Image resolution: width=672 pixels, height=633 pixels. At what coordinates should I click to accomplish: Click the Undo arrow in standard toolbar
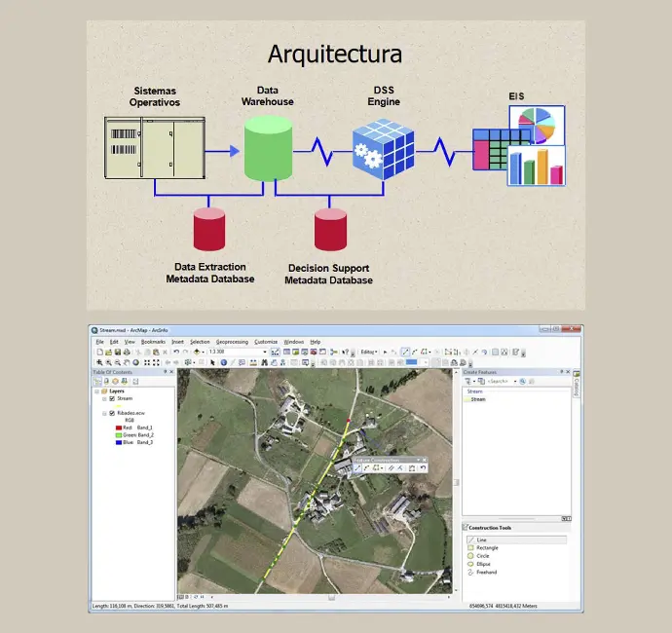click(x=174, y=352)
